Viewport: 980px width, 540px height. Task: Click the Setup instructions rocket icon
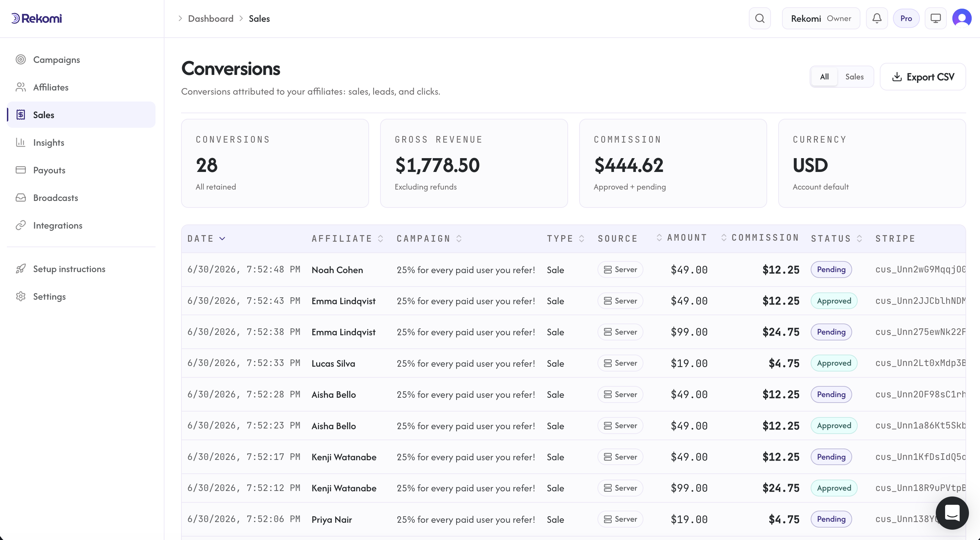tap(20, 269)
